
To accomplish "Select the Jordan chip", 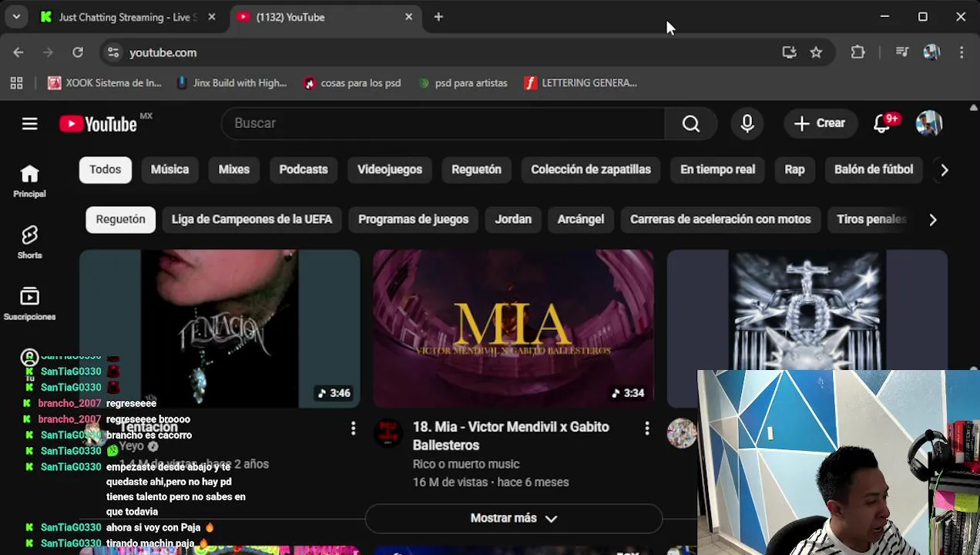I will (x=513, y=220).
